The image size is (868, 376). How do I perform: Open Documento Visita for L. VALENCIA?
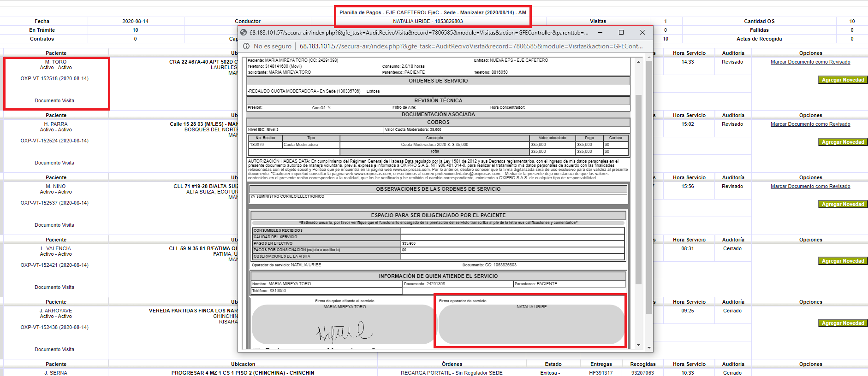click(x=54, y=287)
